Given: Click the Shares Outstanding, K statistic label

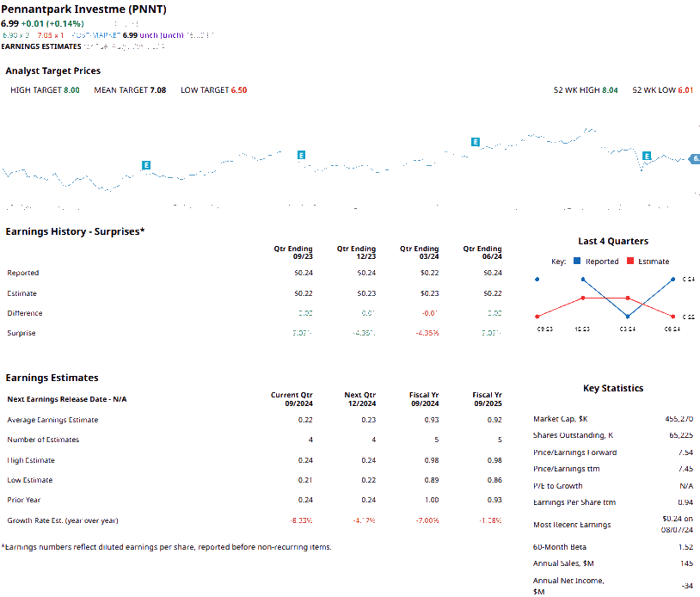Looking at the screenshot, I should click(x=574, y=435).
